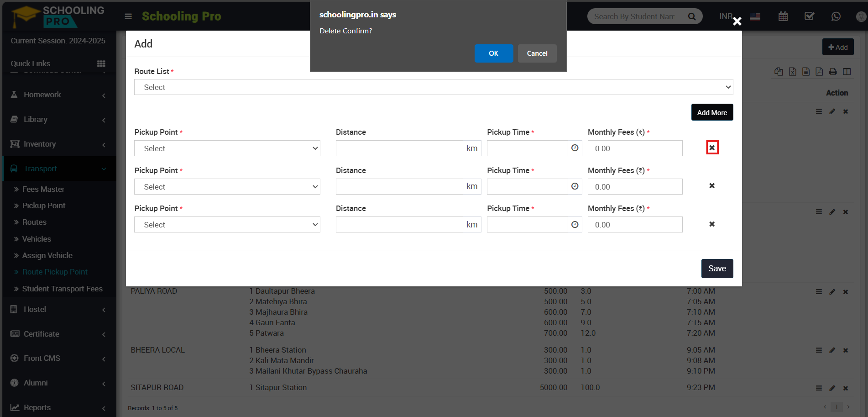Delete the PALIYA ROAD route row
868x417 pixels.
pyautogui.click(x=846, y=292)
